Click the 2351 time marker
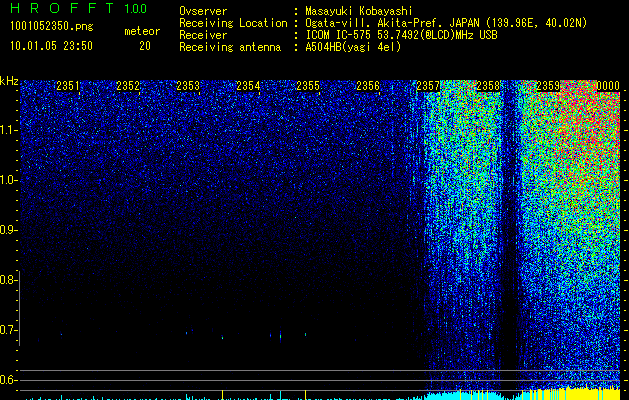 [x=68, y=86]
